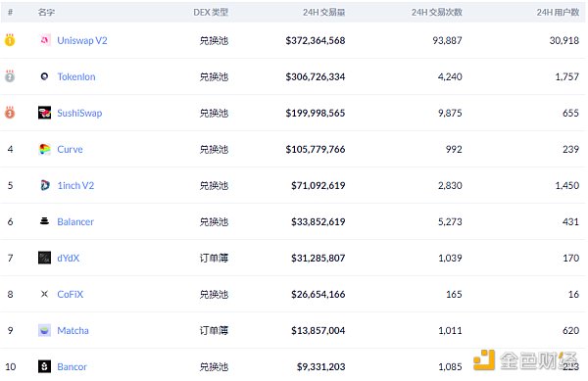Click the Tokenlon logo icon
This screenshot has height=381, width=588.
point(45,76)
